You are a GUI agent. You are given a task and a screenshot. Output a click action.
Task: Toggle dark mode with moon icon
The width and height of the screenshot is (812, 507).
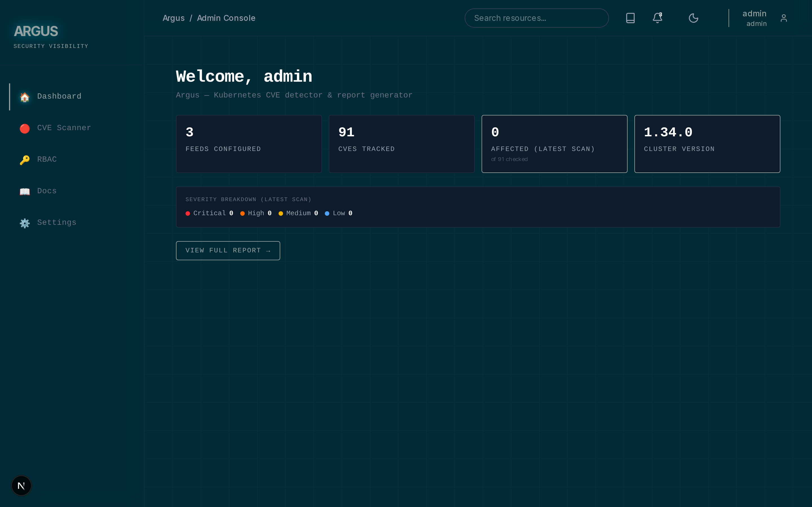tap(693, 18)
